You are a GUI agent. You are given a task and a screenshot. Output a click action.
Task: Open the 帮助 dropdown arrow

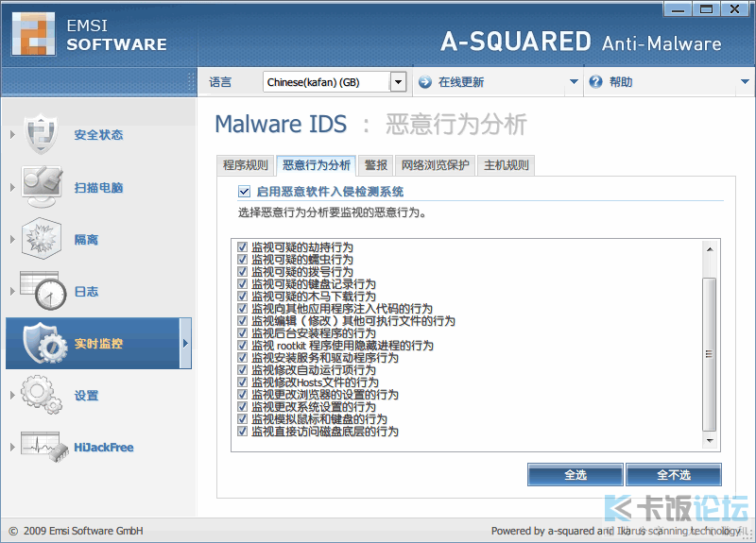click(745, 82)
